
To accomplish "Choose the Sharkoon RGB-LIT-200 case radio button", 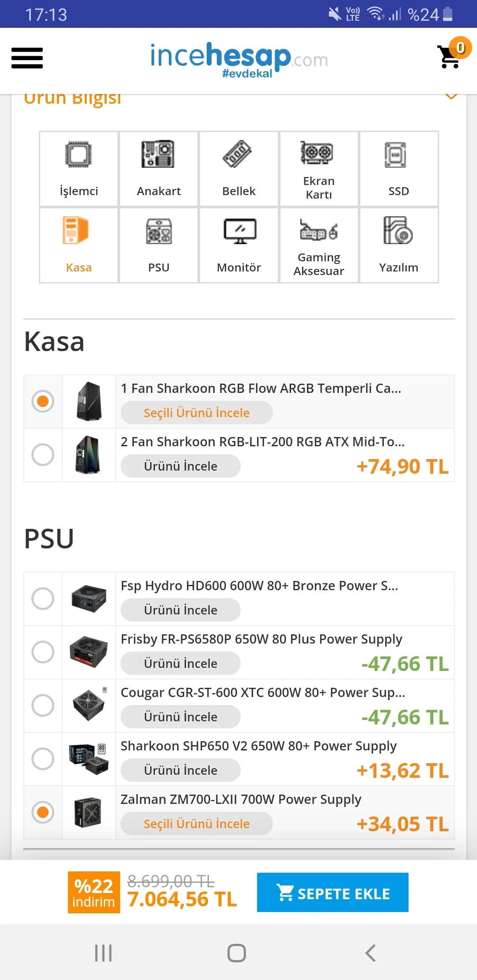I will point(43,455).
